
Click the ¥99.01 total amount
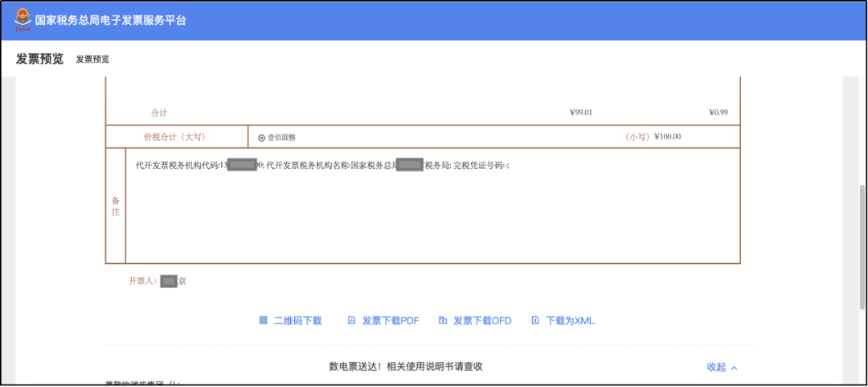coord(581,113)
